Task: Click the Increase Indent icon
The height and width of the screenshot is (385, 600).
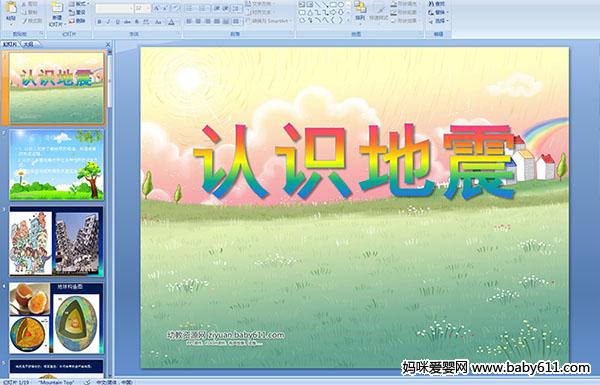Action: 226,8
